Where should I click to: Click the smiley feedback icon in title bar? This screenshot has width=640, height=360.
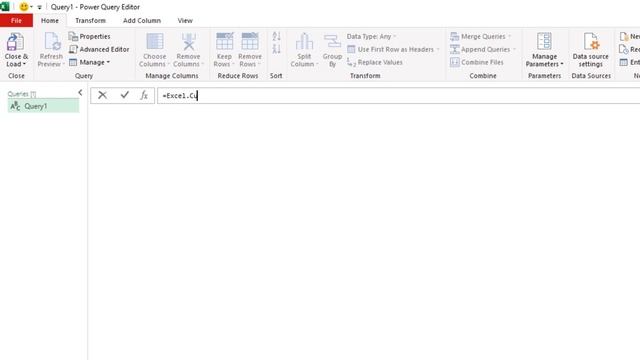tap(24, 7)
